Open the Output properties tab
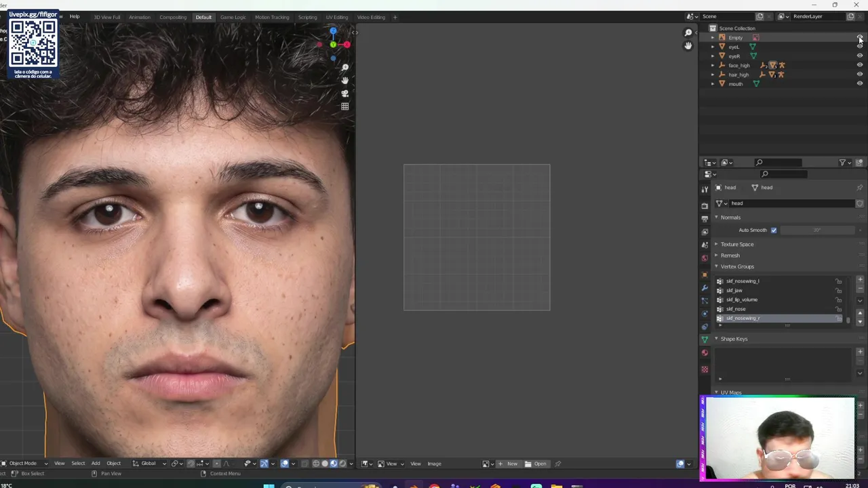 tap(705, 218)
